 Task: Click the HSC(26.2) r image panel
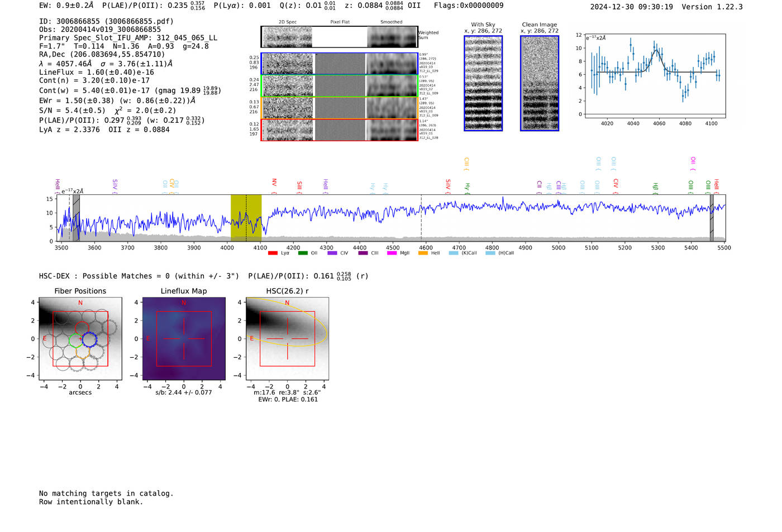287,339
